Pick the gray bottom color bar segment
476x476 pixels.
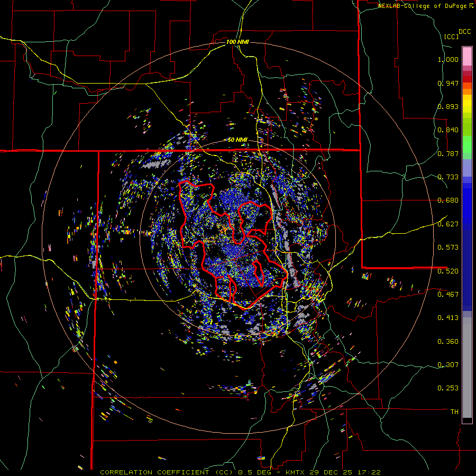coord(467,368)
